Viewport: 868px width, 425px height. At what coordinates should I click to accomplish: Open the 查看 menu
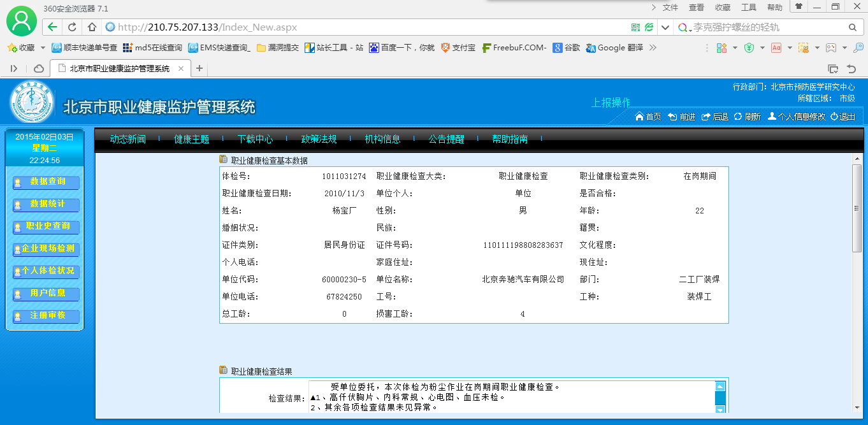tap(697, 8)
